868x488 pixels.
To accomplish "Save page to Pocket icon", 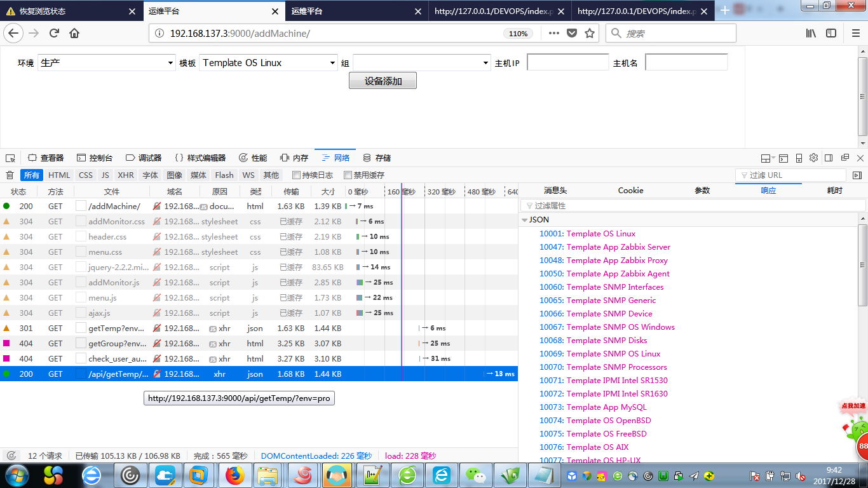I will [572, 33].
